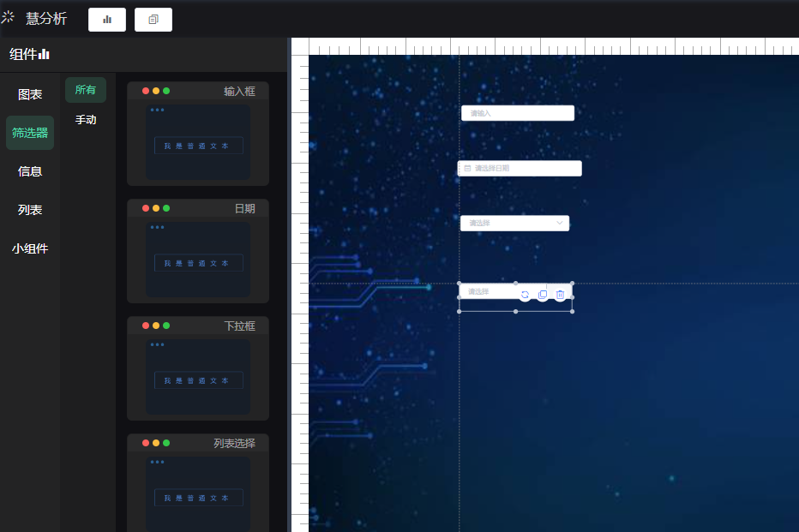The image size is (799, 532).
Task: Switch to the 信息 category
Action: [x=30, y=171]
